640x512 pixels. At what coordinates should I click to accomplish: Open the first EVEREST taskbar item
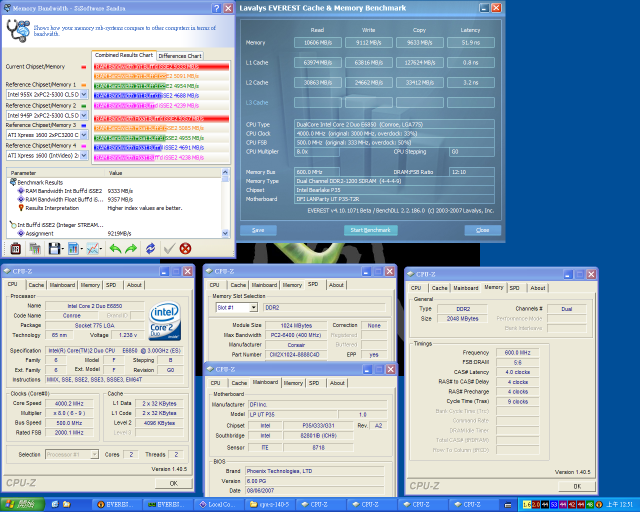[x=118, y=505]
